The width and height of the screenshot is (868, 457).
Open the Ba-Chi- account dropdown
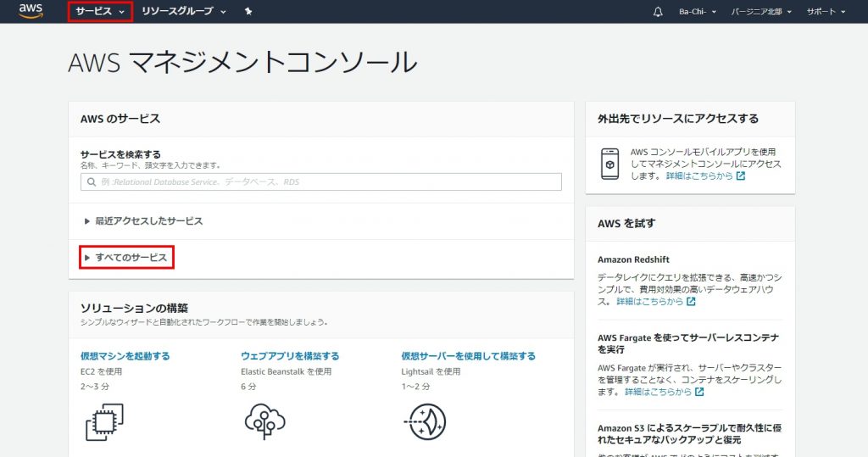[698, 11]
